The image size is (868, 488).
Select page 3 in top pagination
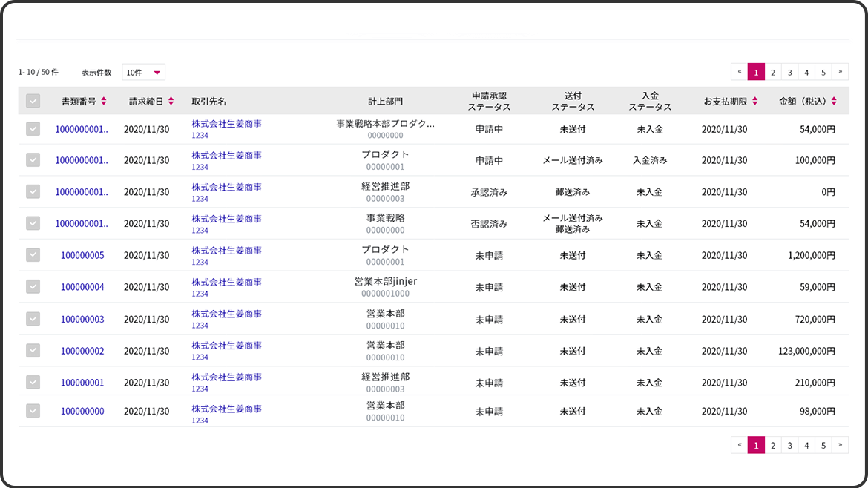[790, 72]
